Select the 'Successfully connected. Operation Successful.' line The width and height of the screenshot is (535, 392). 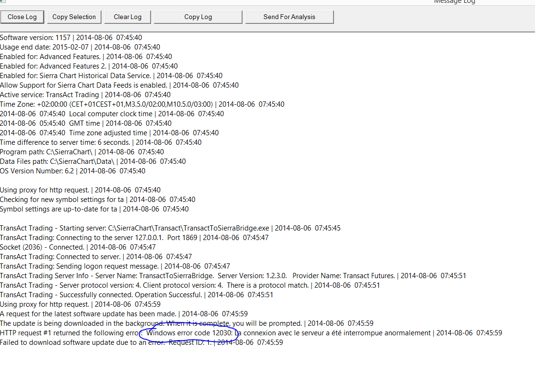click(136, 295)
